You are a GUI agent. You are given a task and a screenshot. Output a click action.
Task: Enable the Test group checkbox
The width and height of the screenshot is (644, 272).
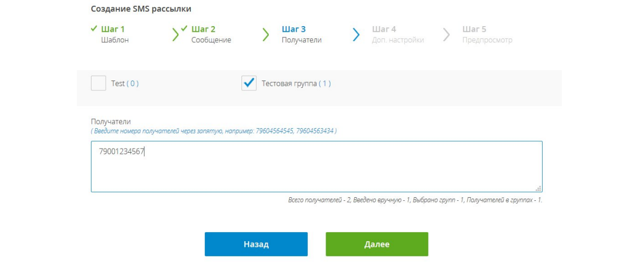[x=98, y=83]
